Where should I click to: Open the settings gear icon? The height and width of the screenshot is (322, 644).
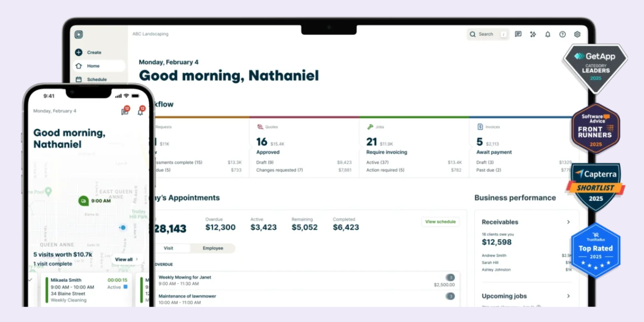point(577,34)
